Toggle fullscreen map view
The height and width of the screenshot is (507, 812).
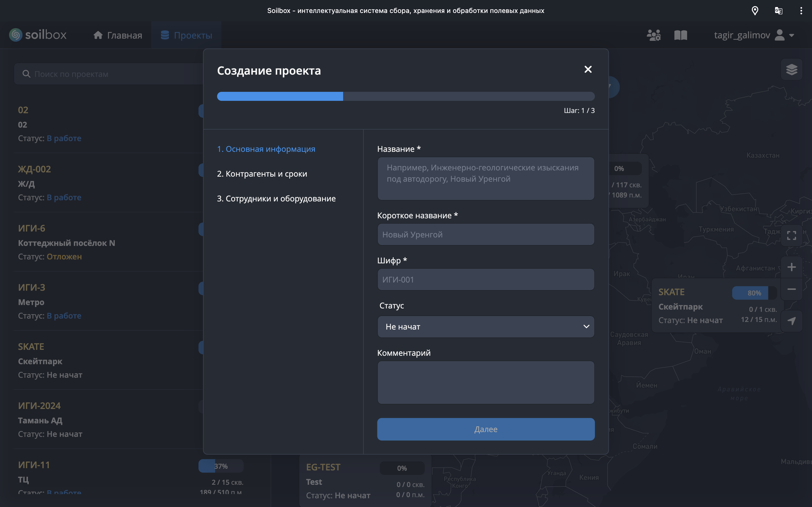(791, 235)
